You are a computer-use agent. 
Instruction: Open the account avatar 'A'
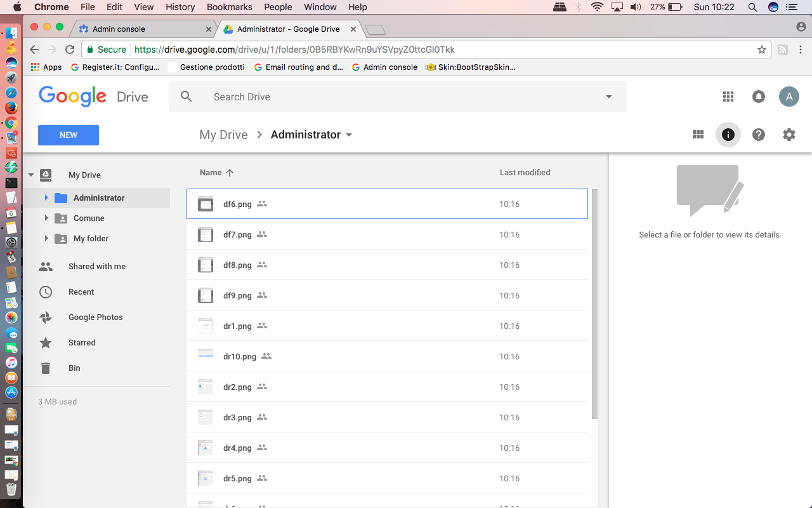(789, 97)
